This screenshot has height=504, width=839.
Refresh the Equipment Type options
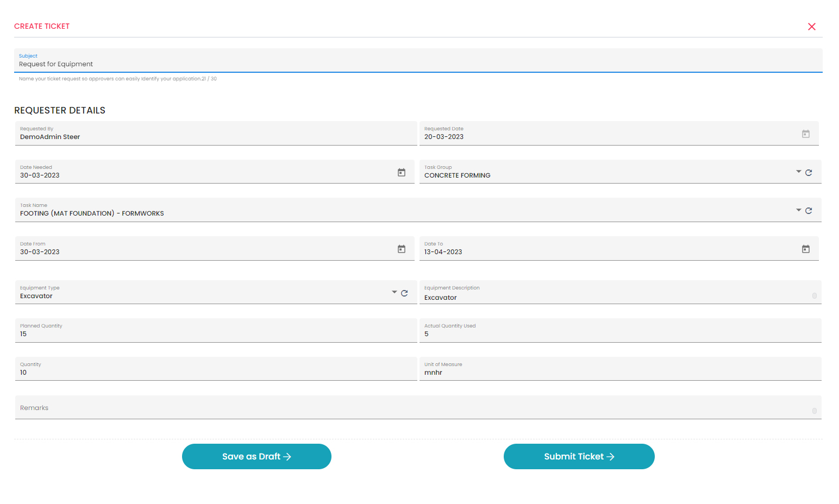[404, 293]
